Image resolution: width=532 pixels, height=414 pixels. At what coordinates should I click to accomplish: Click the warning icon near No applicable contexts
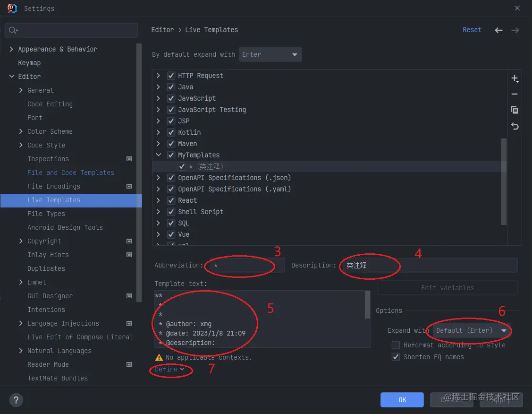(159, 357)
